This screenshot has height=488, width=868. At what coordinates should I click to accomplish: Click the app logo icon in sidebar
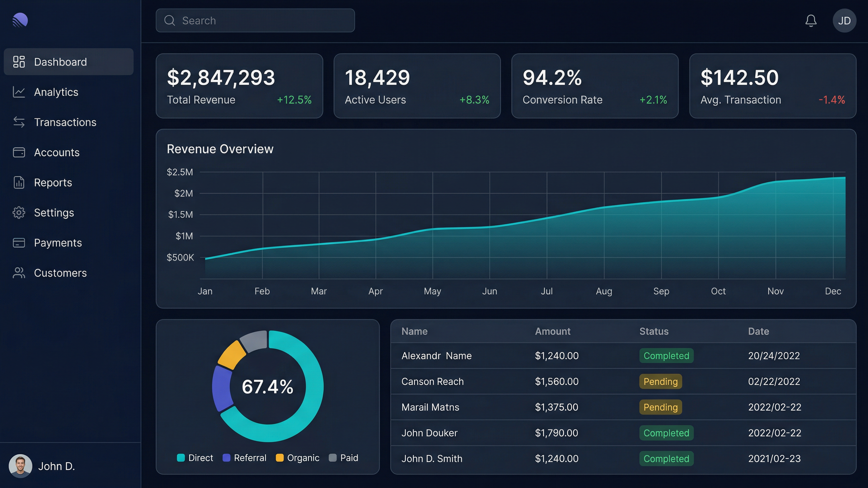(20, 20)
